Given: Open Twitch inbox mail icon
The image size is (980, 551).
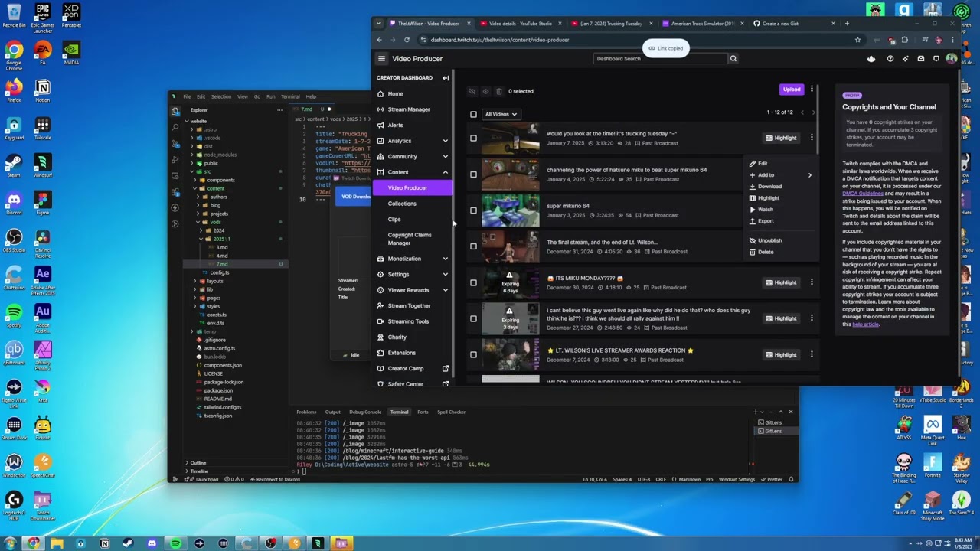Looking at the screenshot, I should pyautogui.click(x=921, y=59).
